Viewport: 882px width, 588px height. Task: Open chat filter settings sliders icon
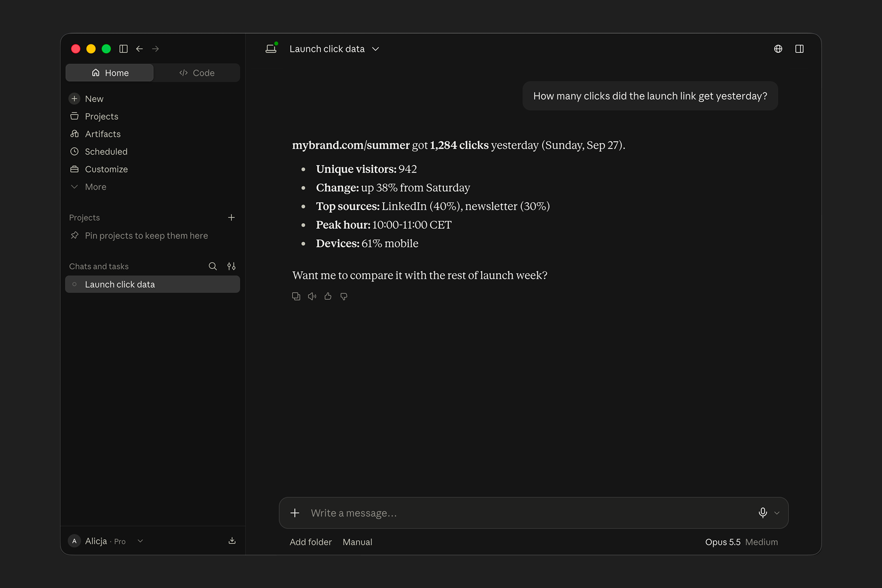(x=231, y=266)
